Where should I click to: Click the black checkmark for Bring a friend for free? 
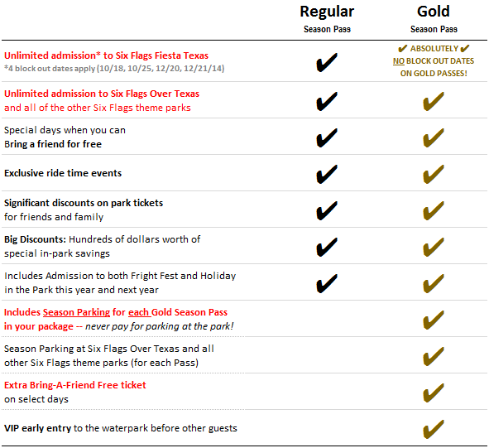click(x=327, y=137)
